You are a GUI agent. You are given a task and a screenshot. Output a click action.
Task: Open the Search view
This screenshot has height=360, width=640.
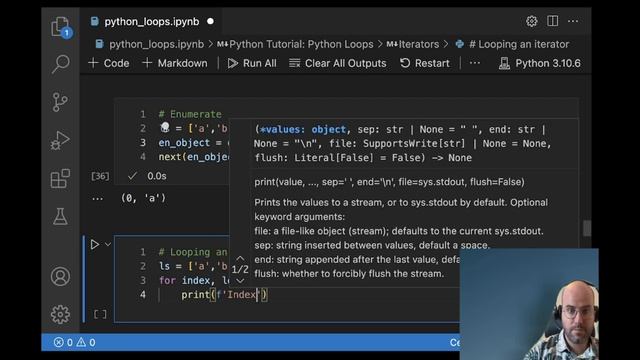(x=60, y=64)
